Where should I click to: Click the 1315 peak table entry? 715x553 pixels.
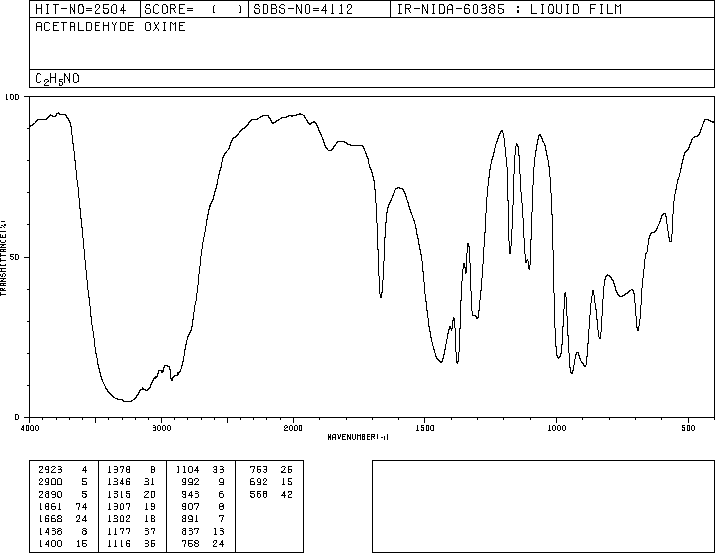(119, 494)
